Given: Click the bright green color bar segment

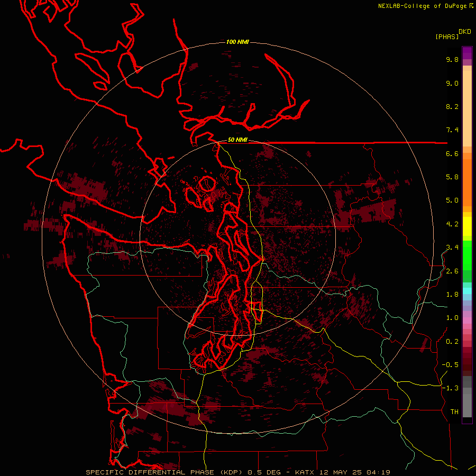Looking at the screenshot, I should tap(467, 255).
